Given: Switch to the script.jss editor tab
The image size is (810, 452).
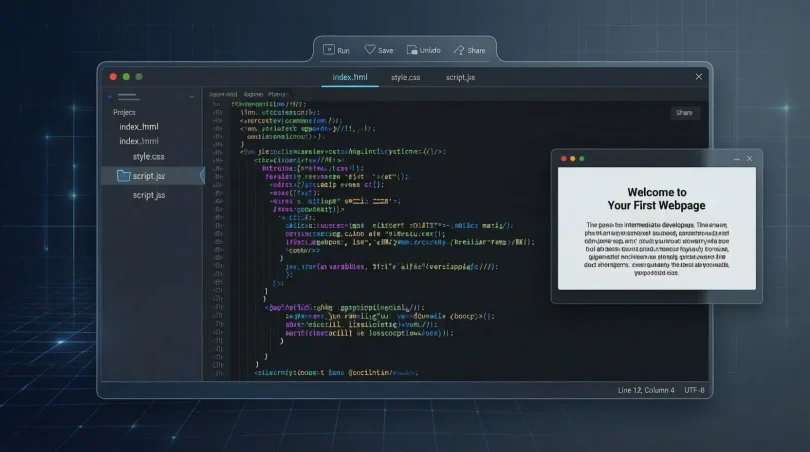Looking at the screenshot, I should coord(460,77).
